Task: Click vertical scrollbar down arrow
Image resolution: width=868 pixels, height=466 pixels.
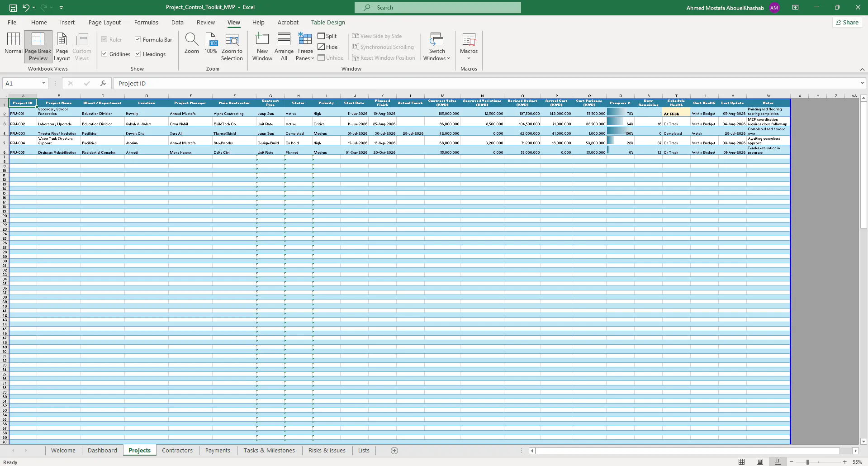Action: pyautogui.click(x=863, y=442)
